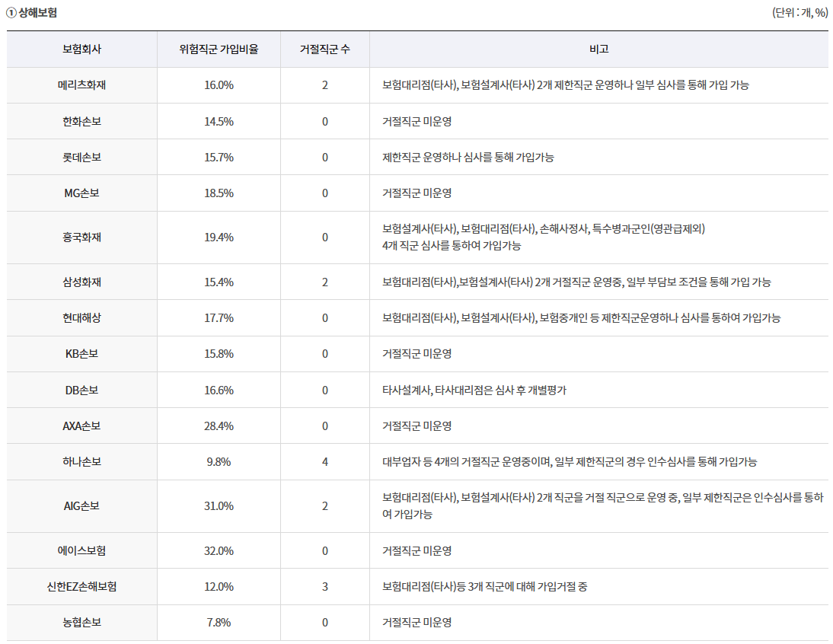Select the 농협손보 company cell
Screen dimensions: 833x644
pyautogui.click(x=81, y=622)
